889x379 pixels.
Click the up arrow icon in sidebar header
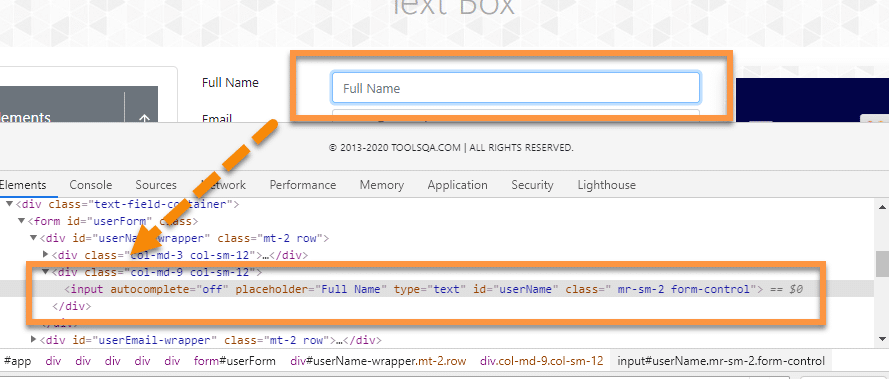[x=144, y=118]
